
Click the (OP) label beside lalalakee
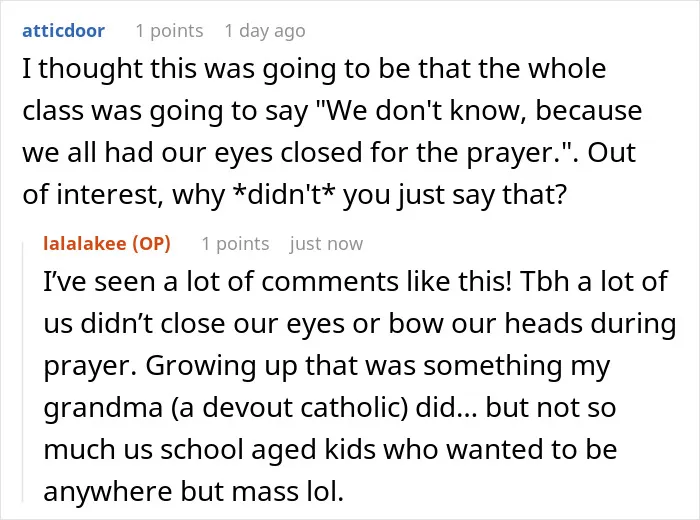point(151,244)
